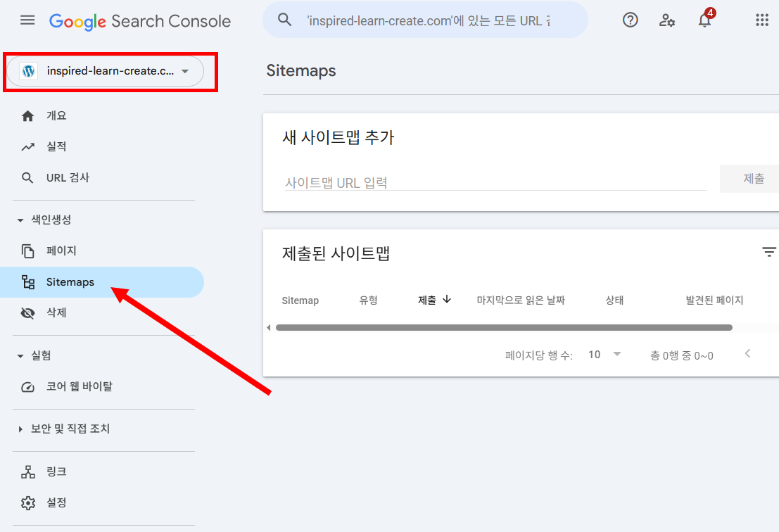Sort by 상태 column header
This screenshot has width=779, height=532.
614,300
